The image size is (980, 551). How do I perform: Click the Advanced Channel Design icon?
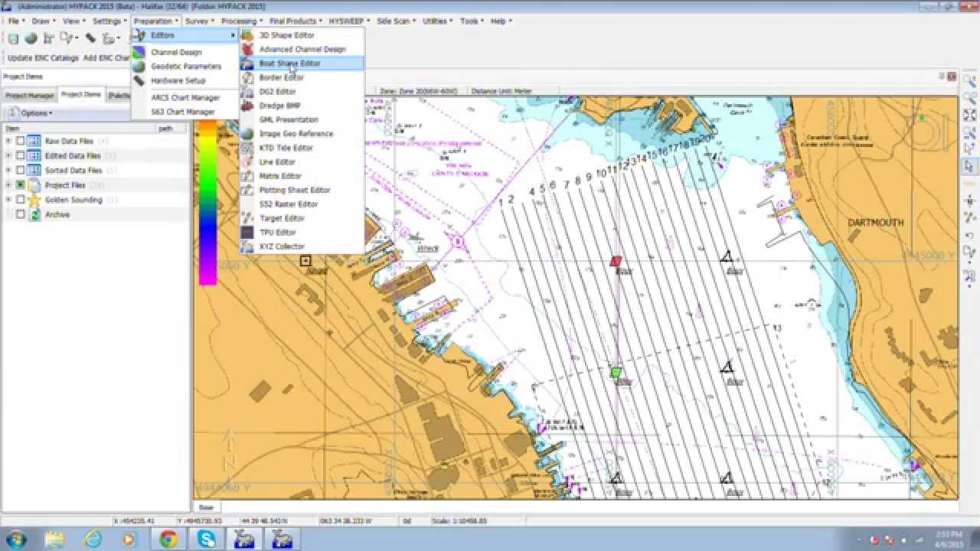(247, 49)
